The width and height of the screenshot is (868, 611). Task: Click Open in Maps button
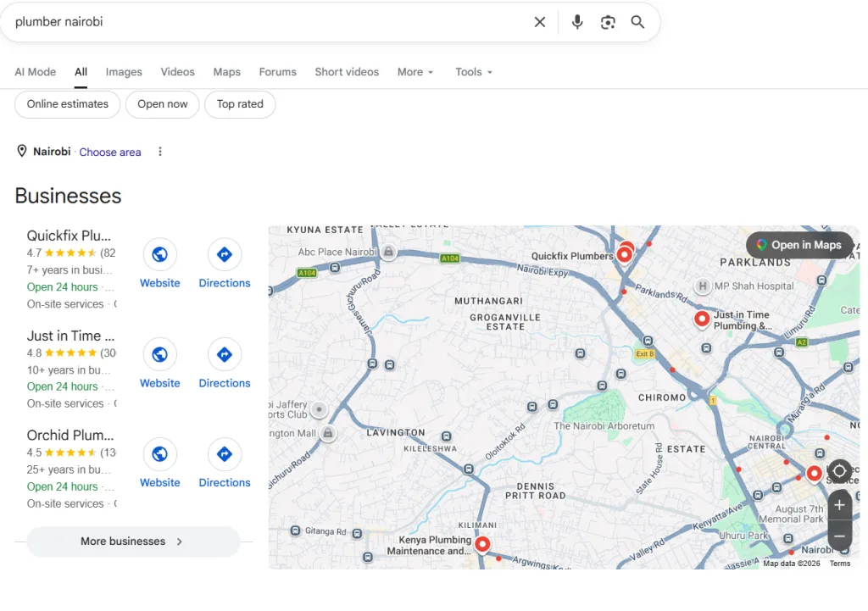799,245
